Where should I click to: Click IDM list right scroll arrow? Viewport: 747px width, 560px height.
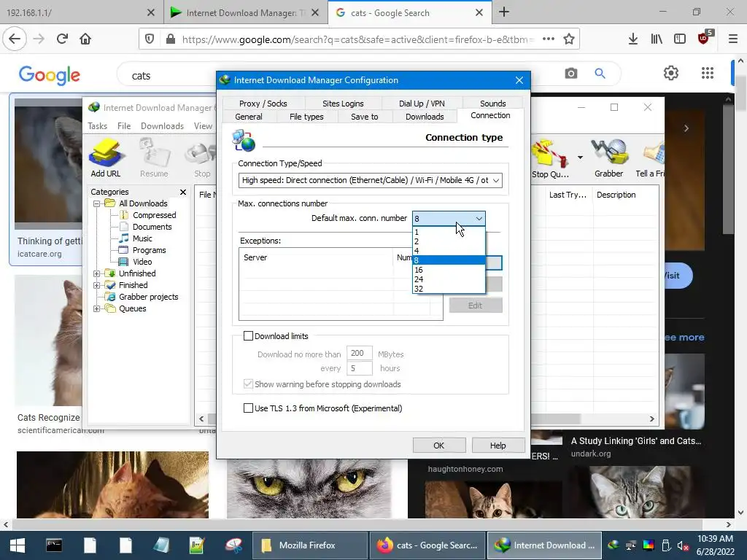pyautogui.click(x=651, y=419)
